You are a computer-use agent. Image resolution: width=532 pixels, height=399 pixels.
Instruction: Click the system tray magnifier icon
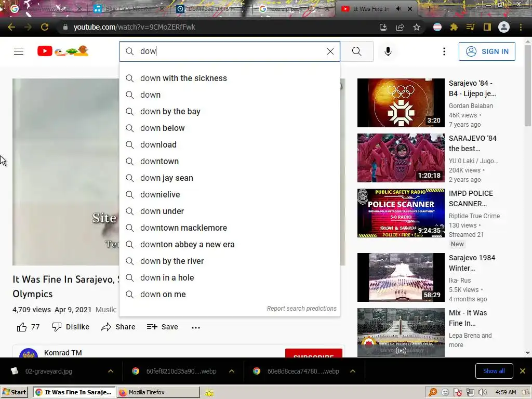433,393
